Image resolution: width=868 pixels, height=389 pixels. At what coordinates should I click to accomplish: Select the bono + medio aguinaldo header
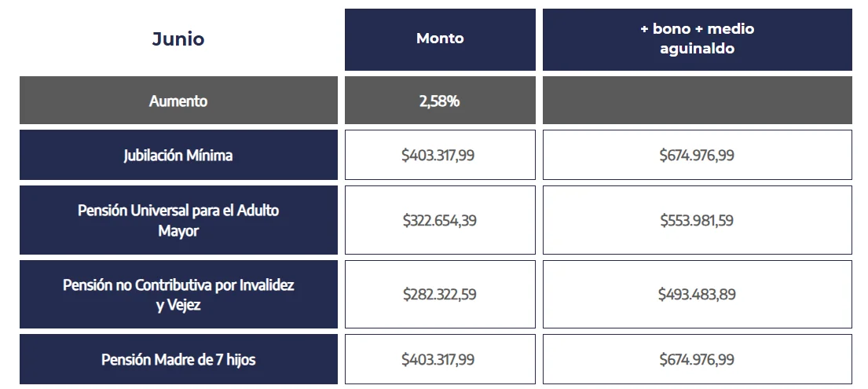697,39
